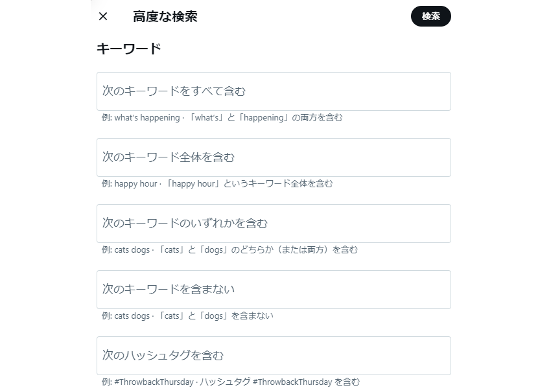
Task: Activate the 次のキーワードを含まない text field
Action: (274, 290)
